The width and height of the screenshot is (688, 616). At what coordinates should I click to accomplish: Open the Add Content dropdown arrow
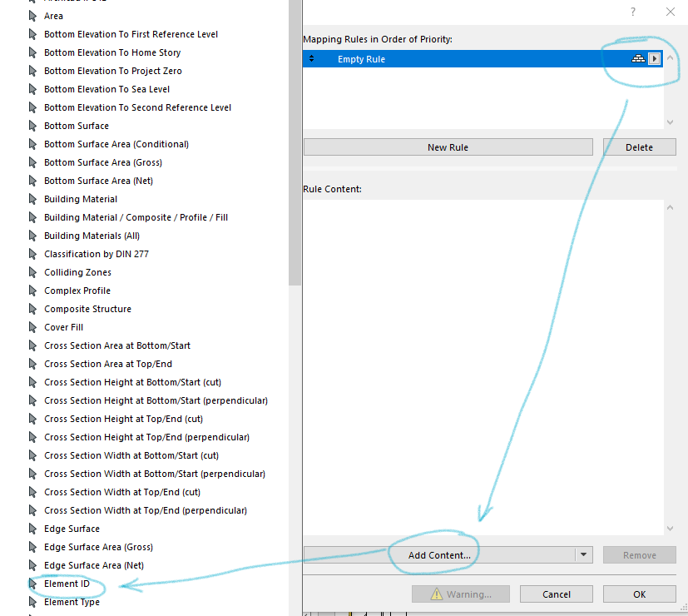(582, 554)
